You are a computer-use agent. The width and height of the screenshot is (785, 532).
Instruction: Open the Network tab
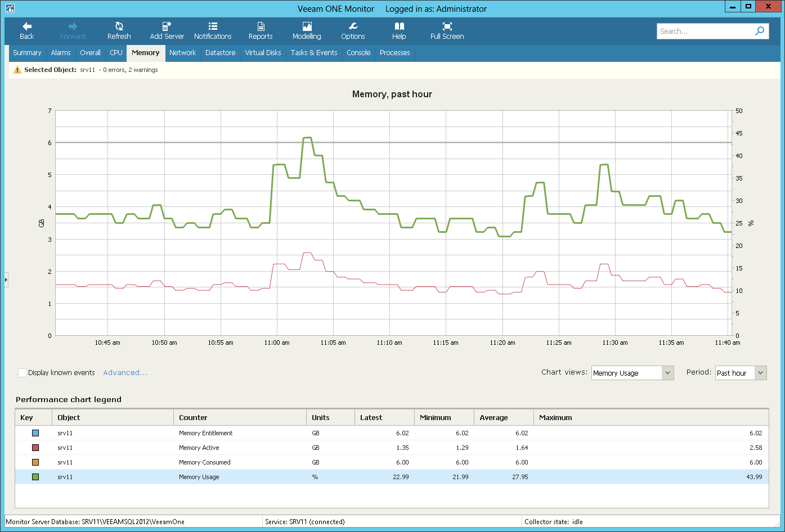[x=183, y=53]
